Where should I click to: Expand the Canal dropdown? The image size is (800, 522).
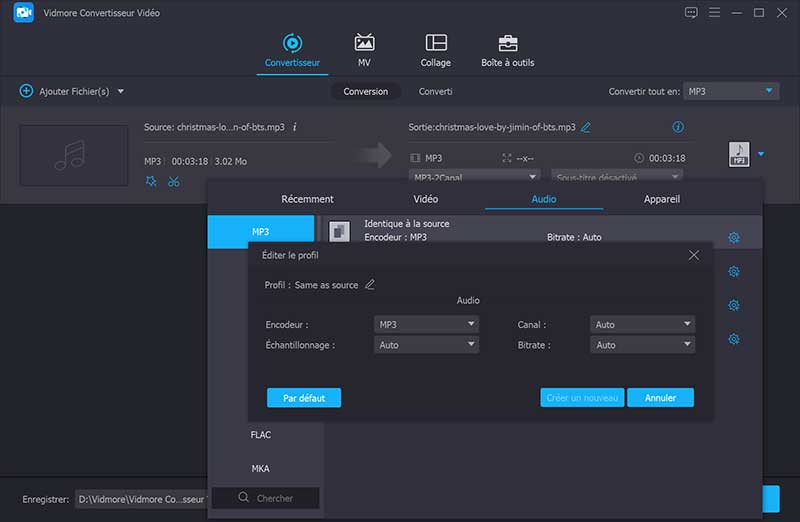642,325
